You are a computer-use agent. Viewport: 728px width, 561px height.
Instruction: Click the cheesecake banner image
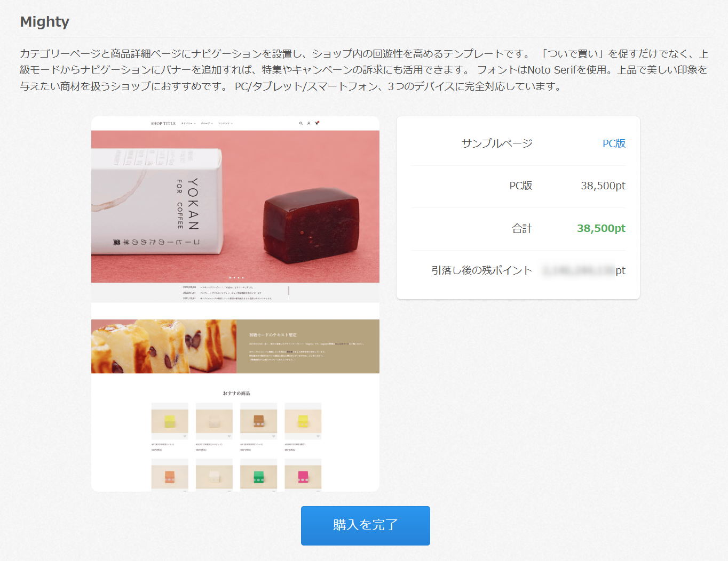[x=164, y=346]
